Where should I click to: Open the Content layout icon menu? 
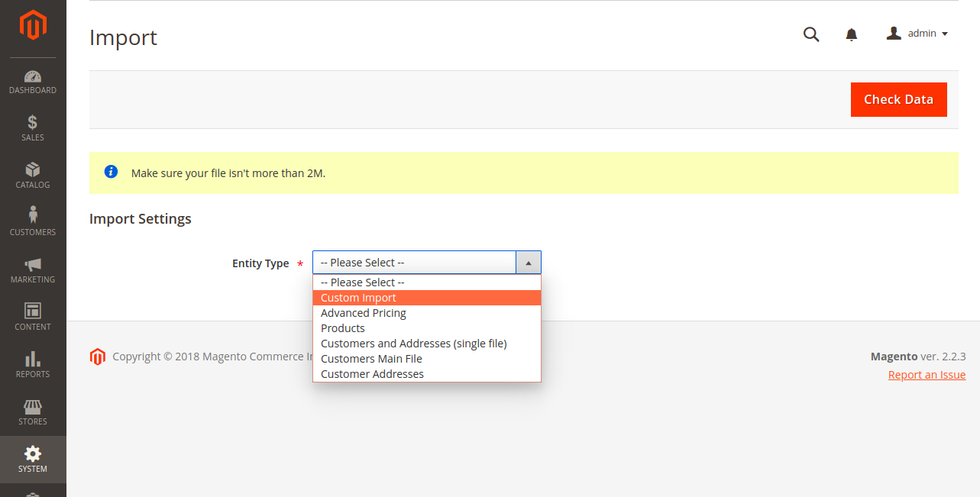pyautogui.click(x=33, y=317)
